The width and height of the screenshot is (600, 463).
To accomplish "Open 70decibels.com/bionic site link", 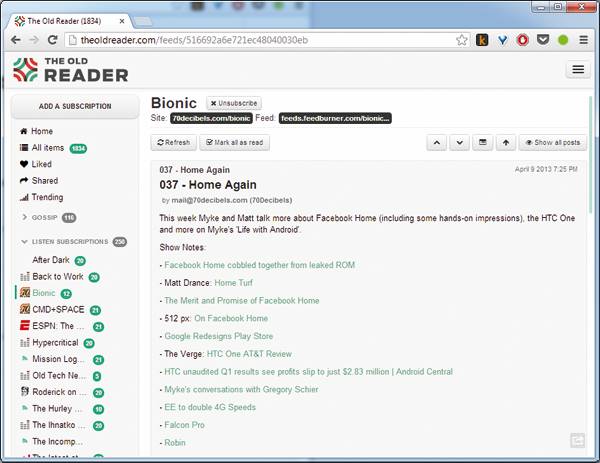I will pos(211,118).
